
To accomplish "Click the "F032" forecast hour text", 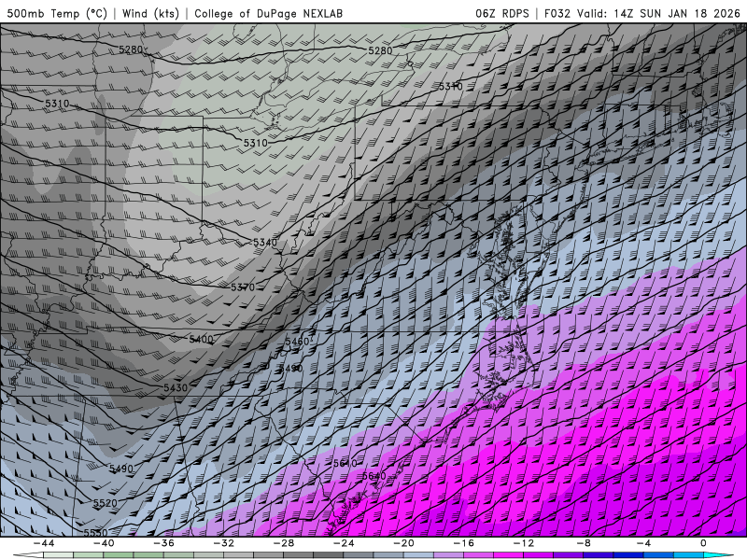I will tap(557, 13).
